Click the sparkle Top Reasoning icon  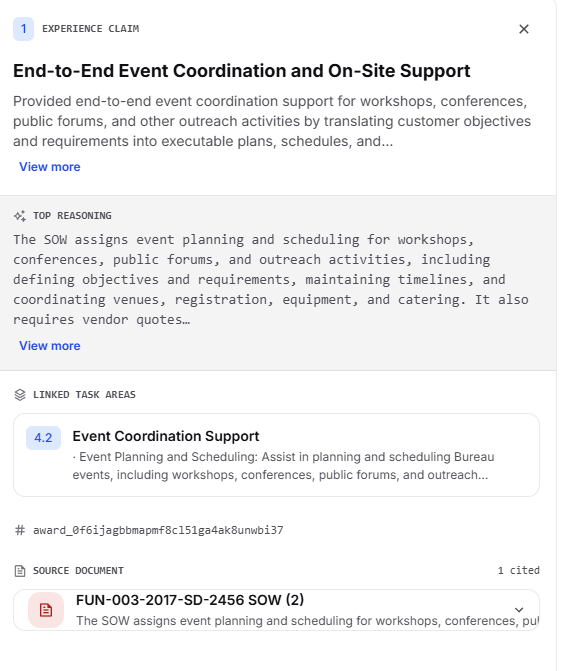[x=20, y=216]
